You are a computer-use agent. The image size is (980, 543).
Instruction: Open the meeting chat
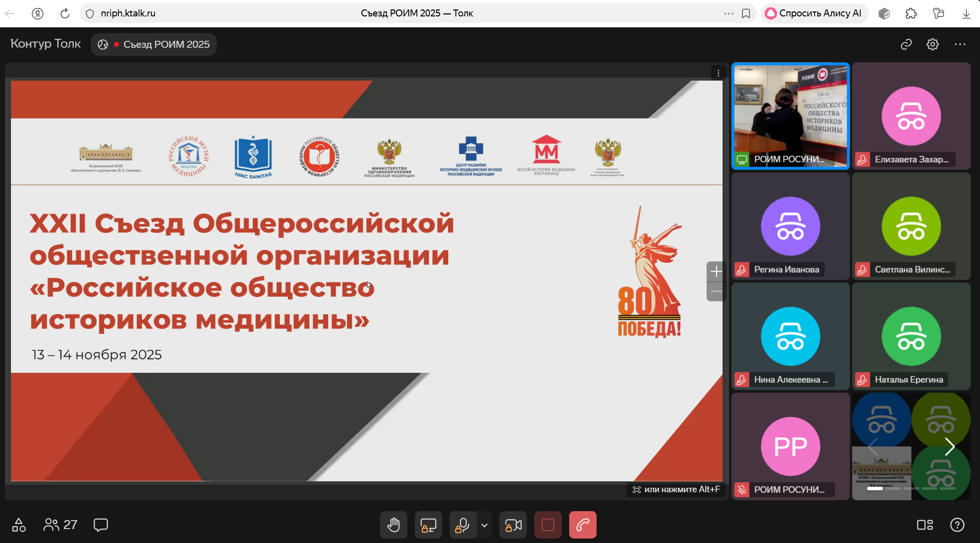coord(101,525)
